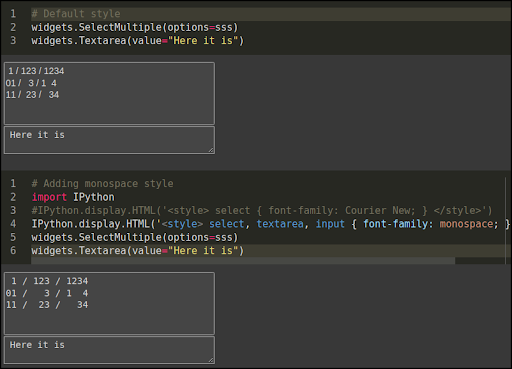Click second cell's highlighted widgets.Textarea line
Viewport: 512px width, 369px height.
click(138, 251)
